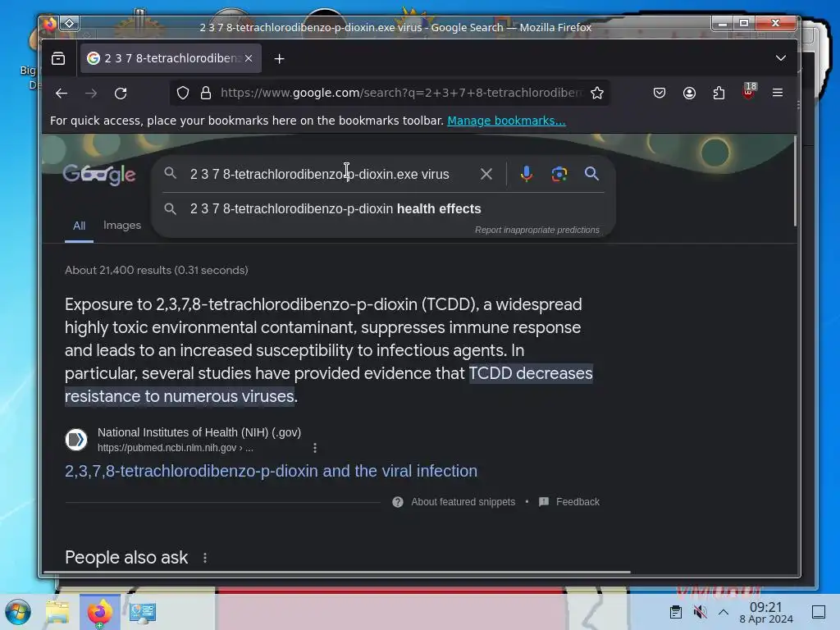Open the clock showing 09:21
Image resolution: width=840 pixels, height=630 pixels.
click(x=766, y=612)
